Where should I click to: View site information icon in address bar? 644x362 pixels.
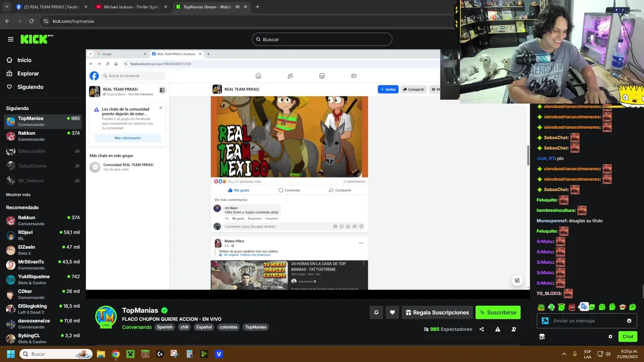46,21
